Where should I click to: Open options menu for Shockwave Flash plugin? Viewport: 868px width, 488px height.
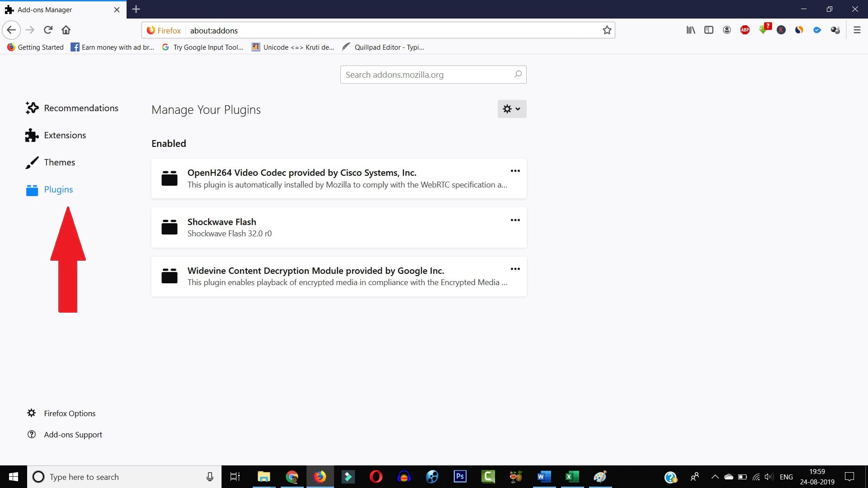click(x=515, y=220)
